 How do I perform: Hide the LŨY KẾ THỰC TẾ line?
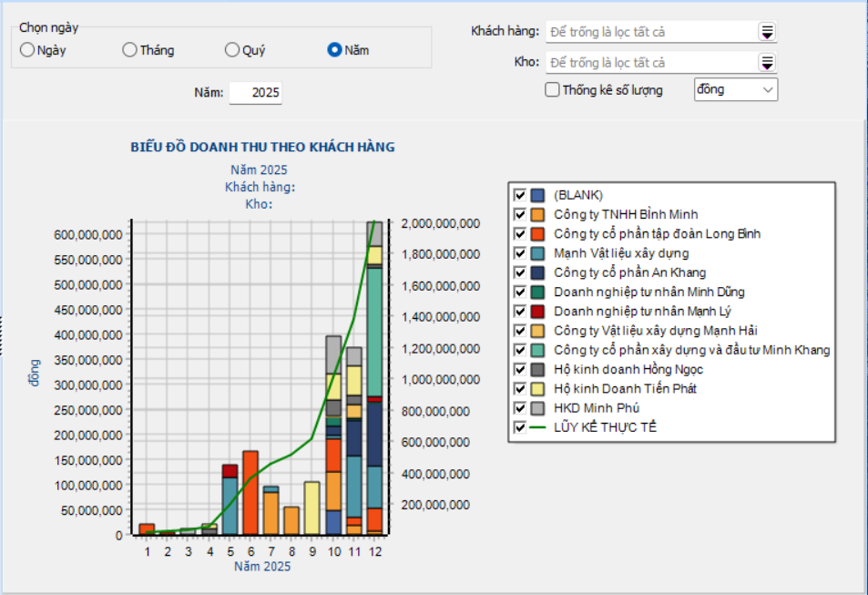pos(520,426)
